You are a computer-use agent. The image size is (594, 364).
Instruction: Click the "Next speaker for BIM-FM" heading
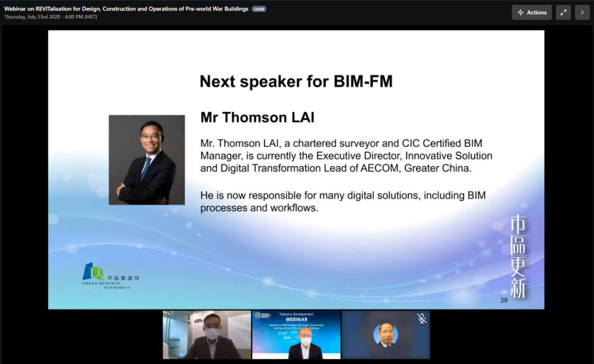coord(296,81)
